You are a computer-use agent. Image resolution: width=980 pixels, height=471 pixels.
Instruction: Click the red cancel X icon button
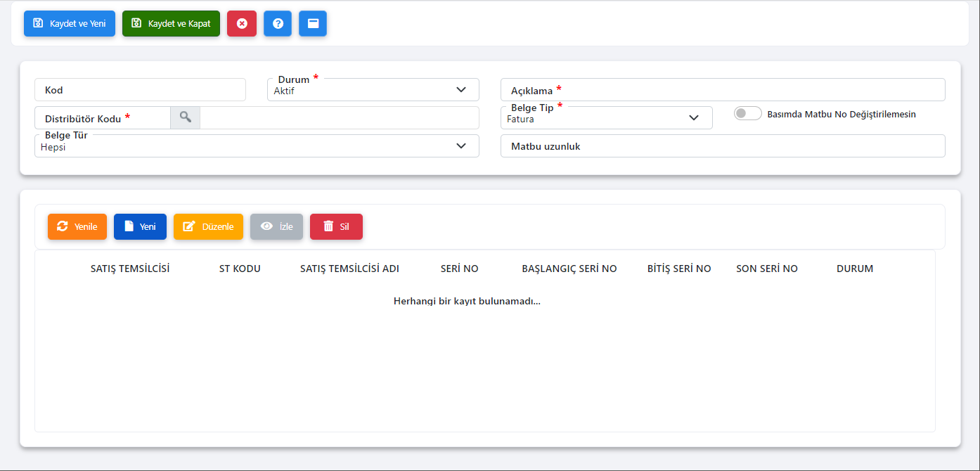242,23
